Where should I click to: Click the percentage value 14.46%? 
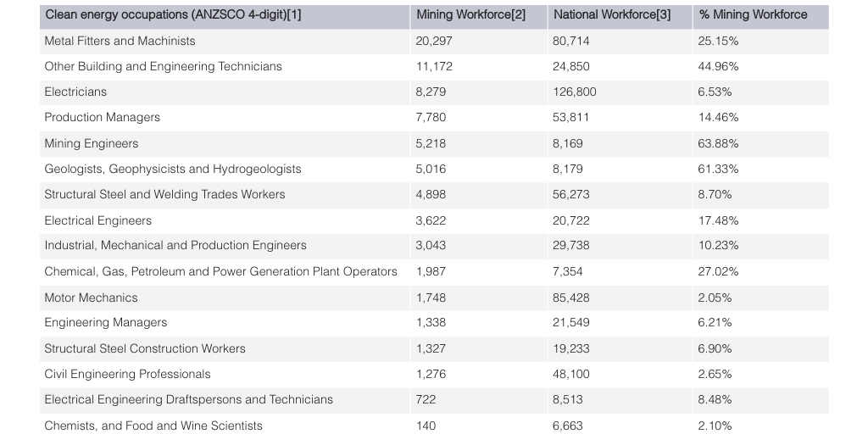coord(718,117)
